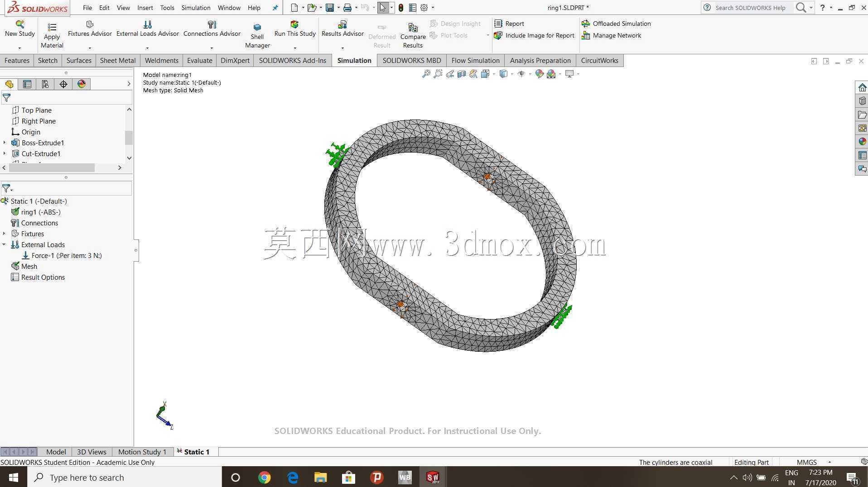Click Zoom to Area in view toolbar

(x=438, y=74)
